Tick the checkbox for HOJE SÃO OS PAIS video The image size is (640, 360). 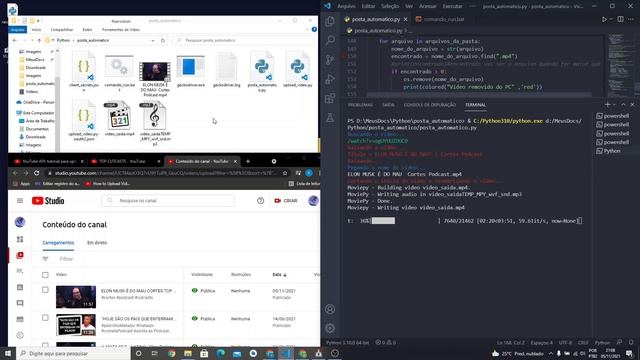45,318
